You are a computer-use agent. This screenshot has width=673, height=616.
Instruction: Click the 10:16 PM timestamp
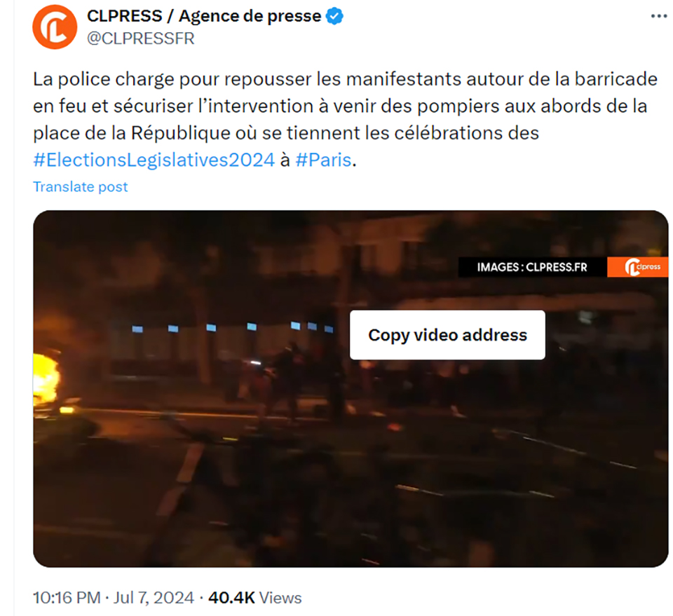67,598
